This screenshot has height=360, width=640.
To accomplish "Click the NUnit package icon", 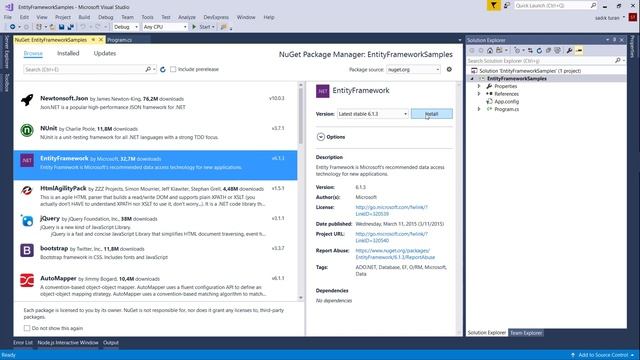I will pos(27,130).
